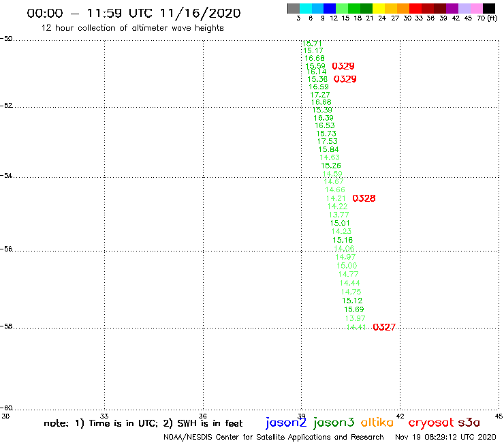The height and width of the screenshot is (443, 504).
Task: Click the wave height value 14.77
Action: [348, 275]
